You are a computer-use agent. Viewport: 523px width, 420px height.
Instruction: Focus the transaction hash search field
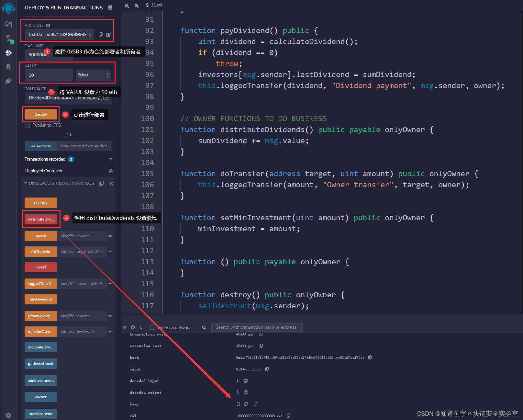coord(257,327)
